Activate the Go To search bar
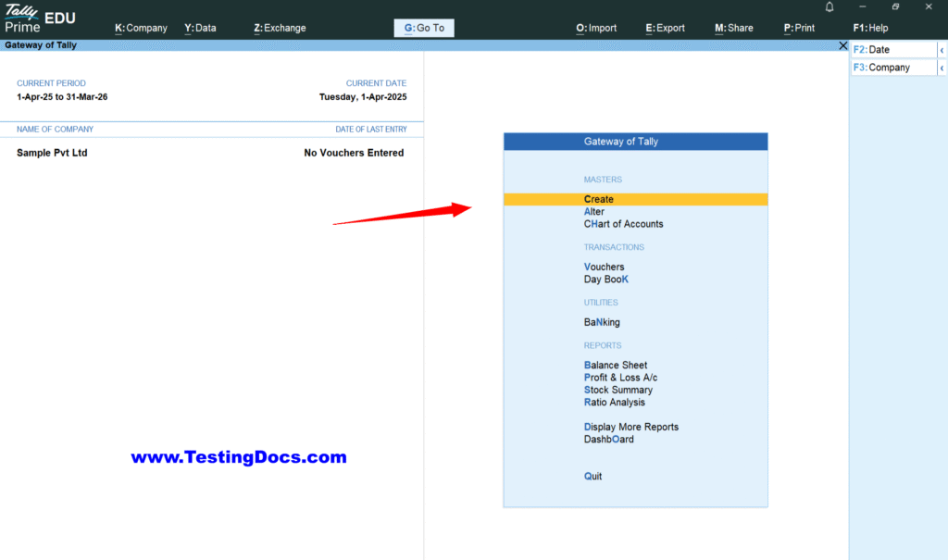Image resolution: width=948 pixels, height=560 pixels. click(x=424, y=28)
